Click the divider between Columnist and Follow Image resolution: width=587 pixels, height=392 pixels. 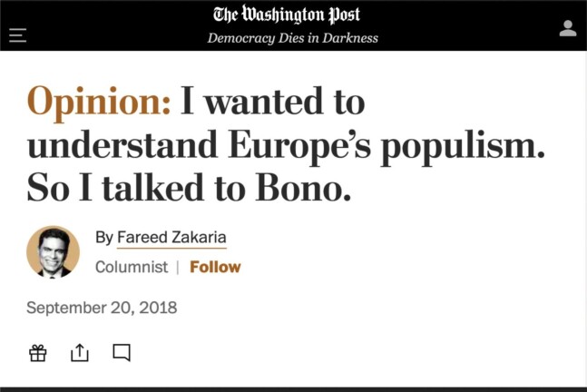(178, 267)
